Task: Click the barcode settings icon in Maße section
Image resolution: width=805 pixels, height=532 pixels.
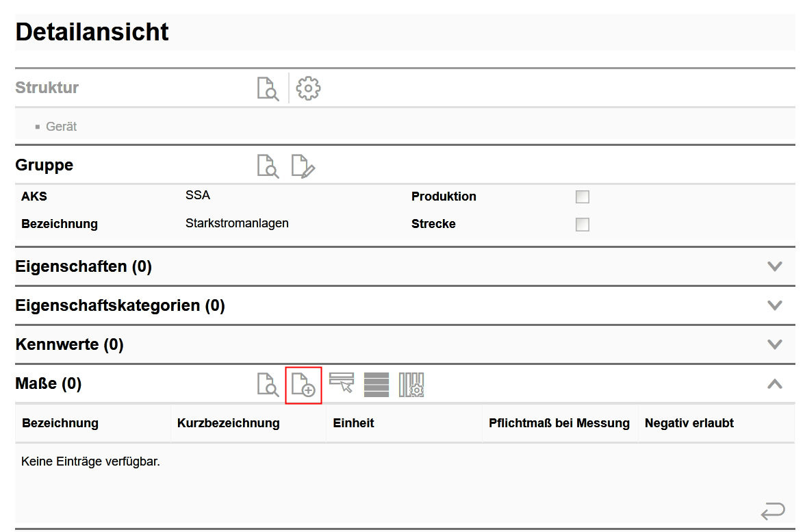Action: (413, 384)
